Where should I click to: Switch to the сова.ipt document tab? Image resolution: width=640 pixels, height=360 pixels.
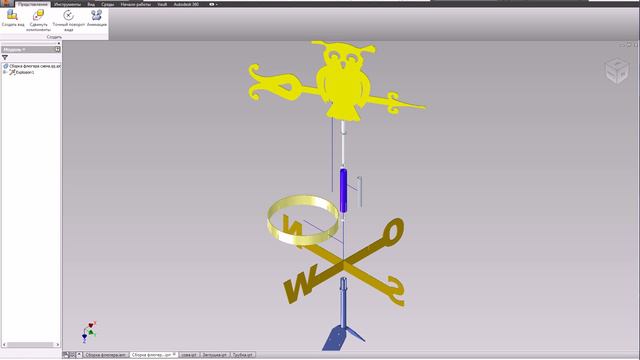tap(189, 355)
